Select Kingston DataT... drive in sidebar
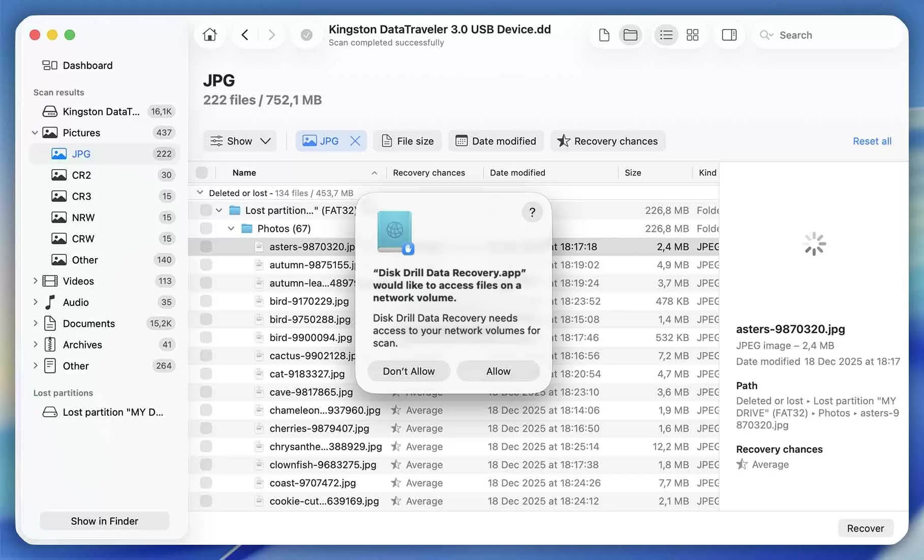This screenshot has height=560, width=924. [x=104, y=111]
